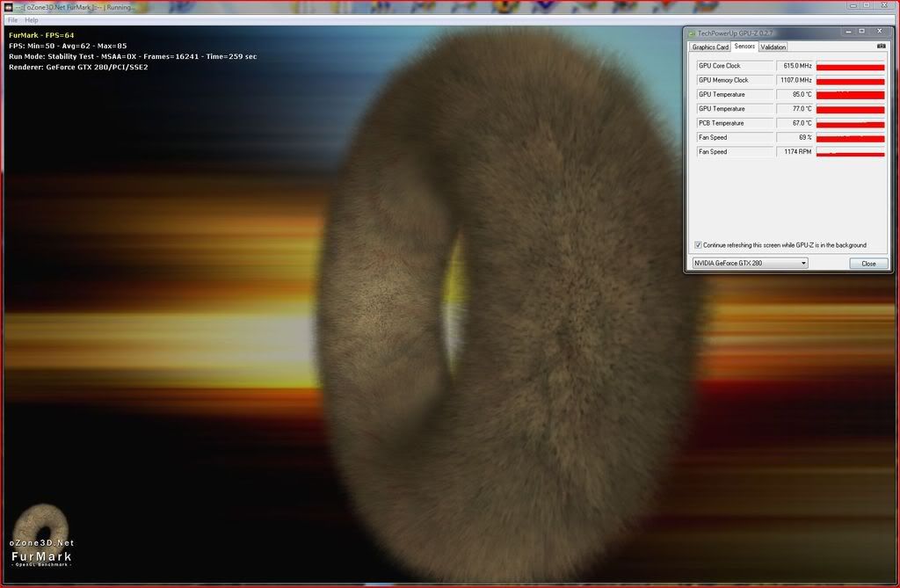900x588 pixels.
Task: Click the GPU-Z window title text
Action: point(736,33)
